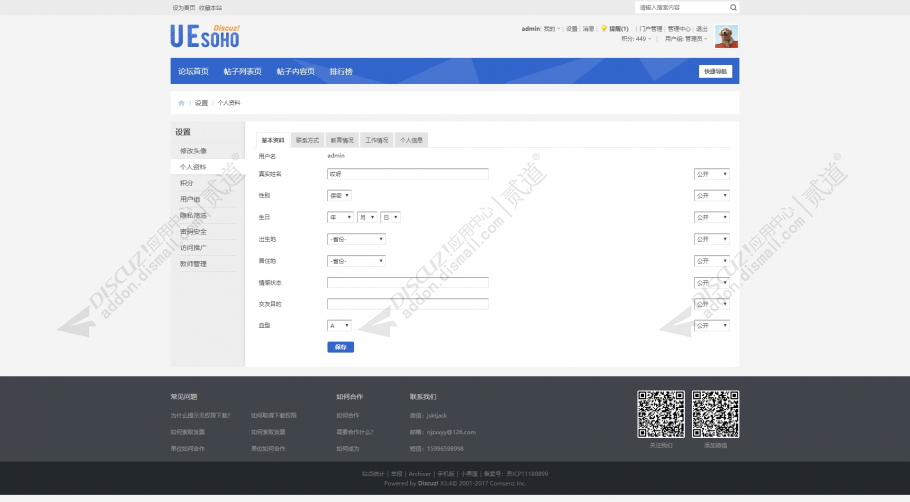Click the 交友目的 input field
The width and height of the screenshot is (910, 502).
[x=407, y=304]
